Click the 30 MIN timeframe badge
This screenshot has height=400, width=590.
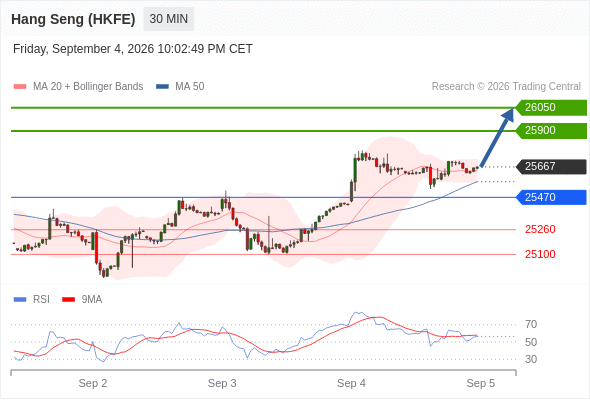click(169, 19)
